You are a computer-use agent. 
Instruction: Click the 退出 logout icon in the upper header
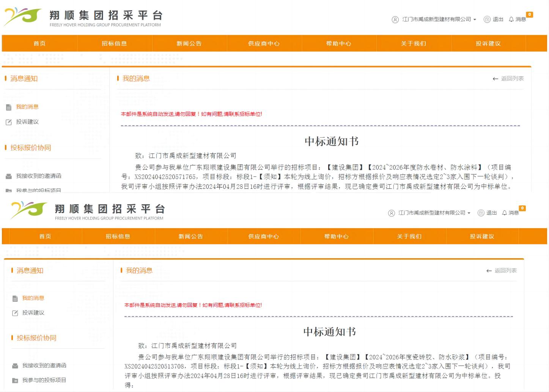[487, 19]
